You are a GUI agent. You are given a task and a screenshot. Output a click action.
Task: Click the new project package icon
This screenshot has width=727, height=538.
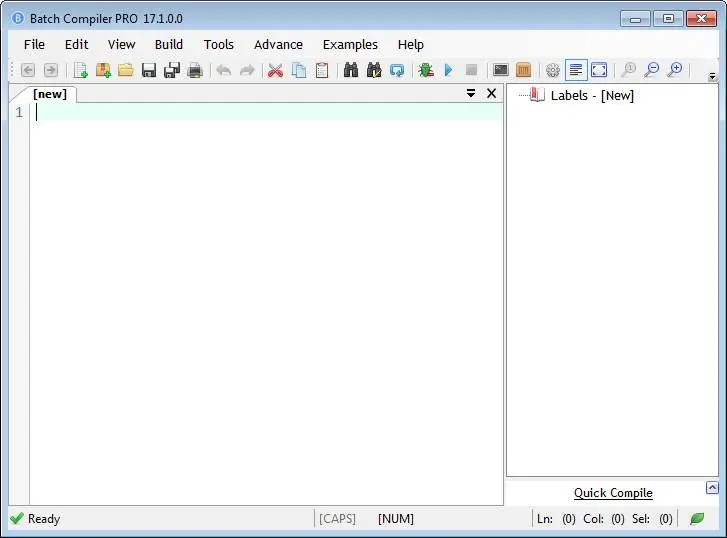click(103, 70)
